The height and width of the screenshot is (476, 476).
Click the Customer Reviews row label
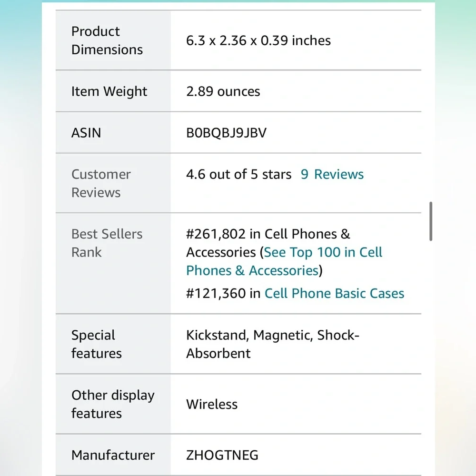pos(101,183)
